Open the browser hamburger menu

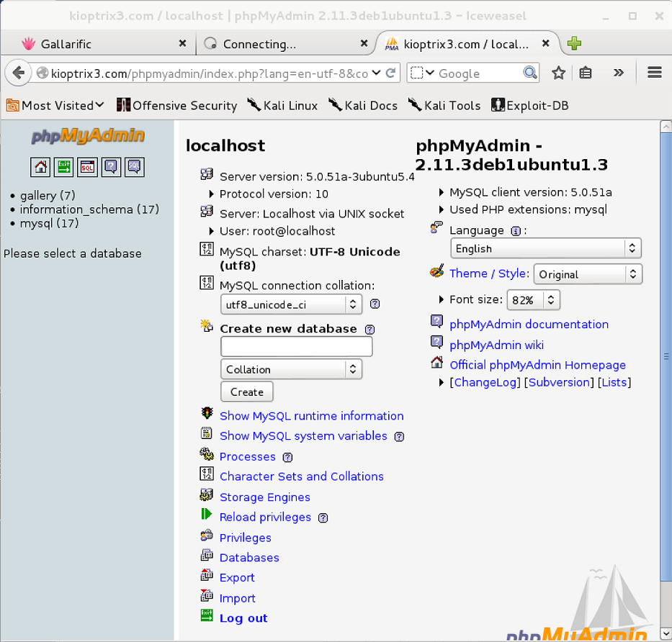[x=655, y=73]
